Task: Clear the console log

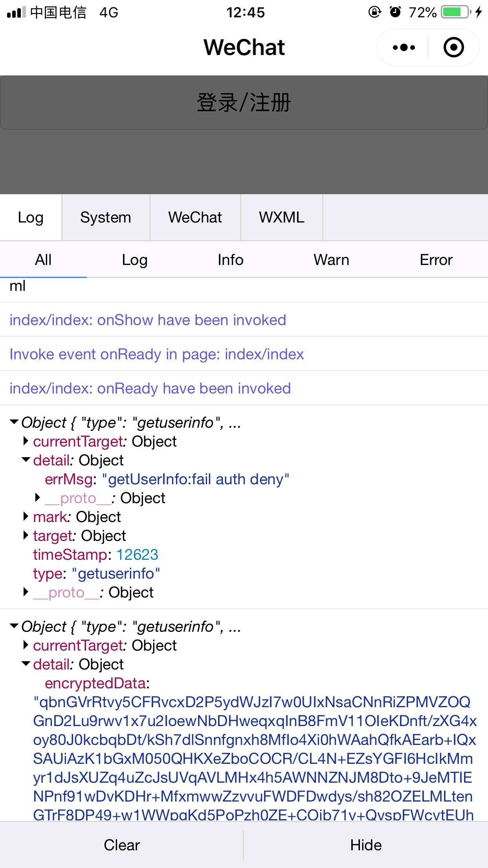Action: (x=122, y=845)
